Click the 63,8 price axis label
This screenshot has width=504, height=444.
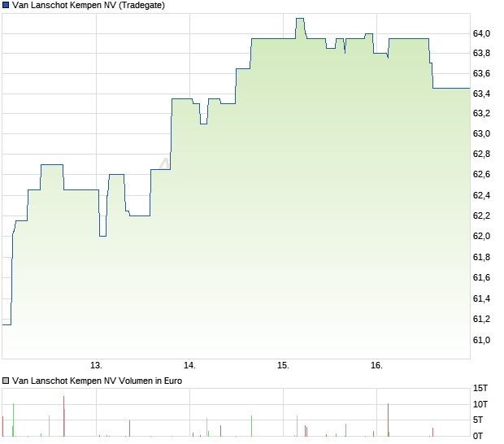pyautogui.click(x=481, y=53)
